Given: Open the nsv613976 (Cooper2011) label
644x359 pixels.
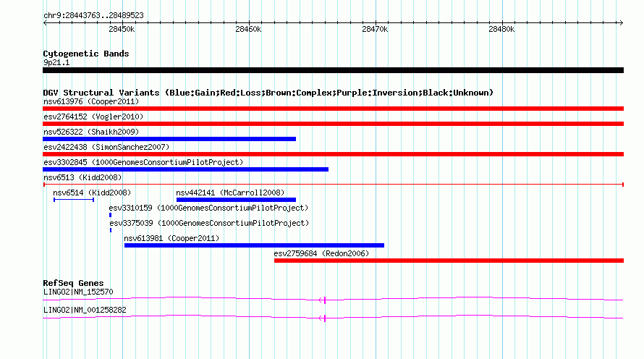Looking at the screenshot, I should 91,101.
